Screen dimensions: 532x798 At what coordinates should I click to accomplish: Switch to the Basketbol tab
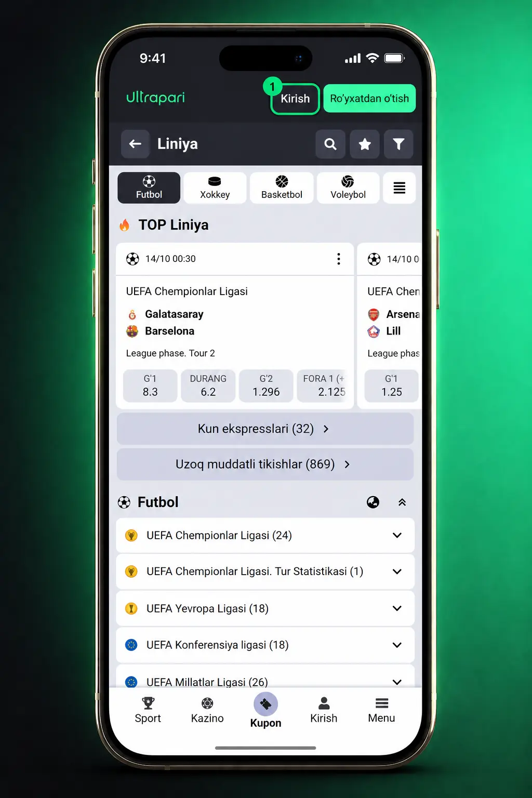(282, 188)
